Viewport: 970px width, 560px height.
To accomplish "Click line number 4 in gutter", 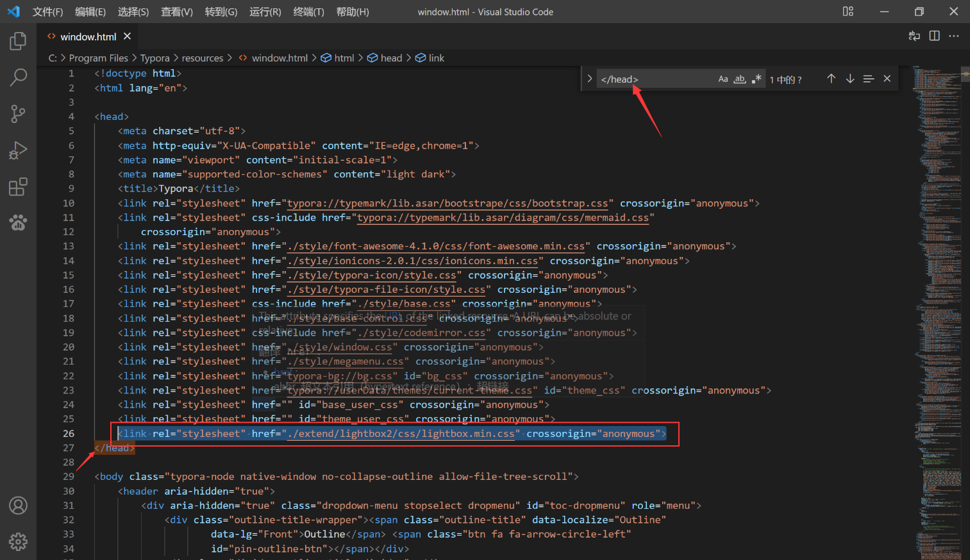I will tap(71, 117).
